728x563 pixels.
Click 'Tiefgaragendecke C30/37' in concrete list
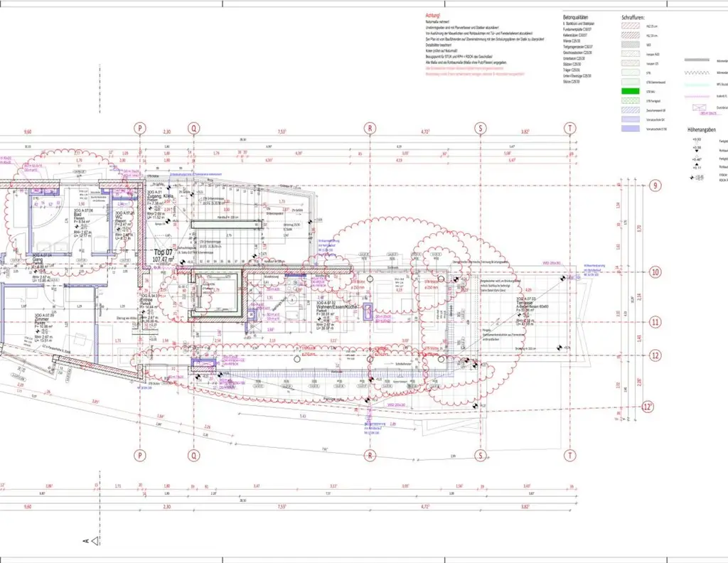(x=578, y=47)
